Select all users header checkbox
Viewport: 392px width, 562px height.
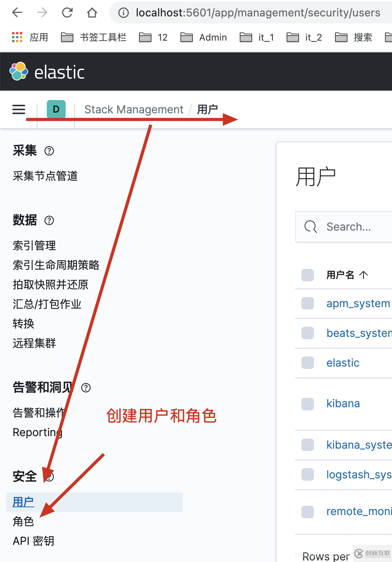[308, 275]
